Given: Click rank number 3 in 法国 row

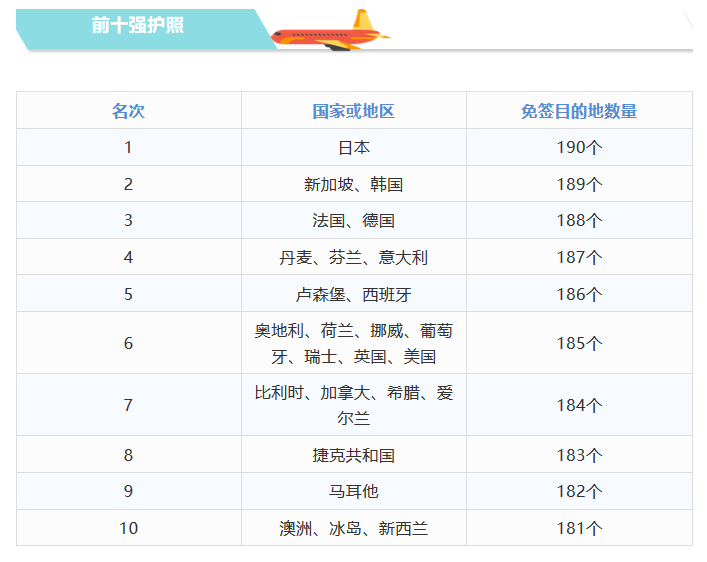Looking at the screenshot, I should tap(129, 221).
